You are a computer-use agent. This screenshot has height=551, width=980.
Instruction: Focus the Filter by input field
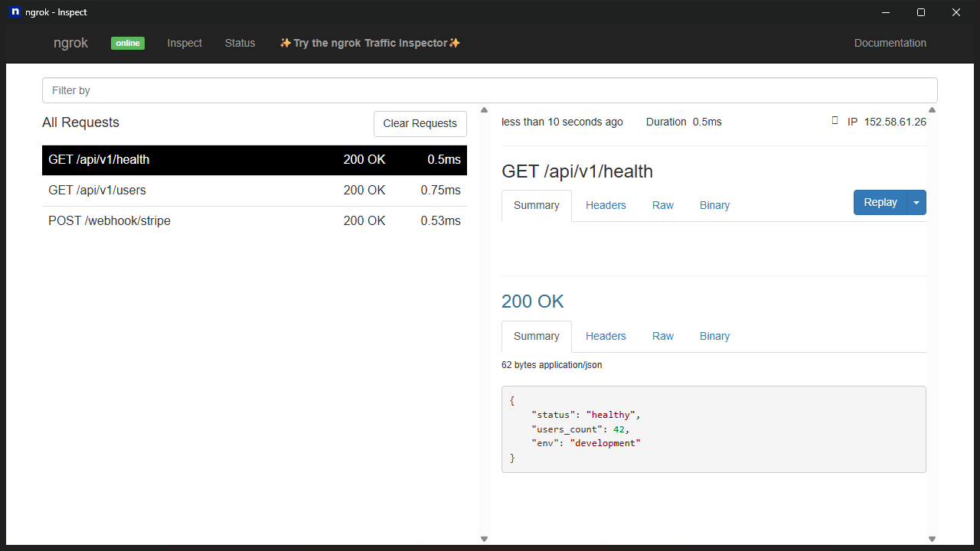coord(490,90)
